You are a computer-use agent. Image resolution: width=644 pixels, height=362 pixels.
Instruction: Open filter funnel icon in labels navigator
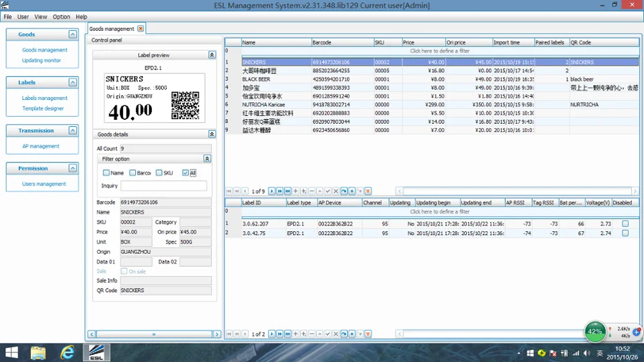368,334
